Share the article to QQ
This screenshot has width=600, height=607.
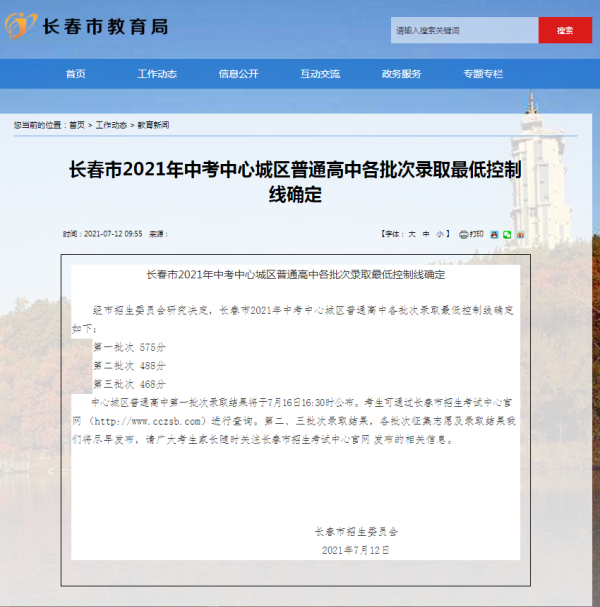pyautogui.click(x=494, y=234)
